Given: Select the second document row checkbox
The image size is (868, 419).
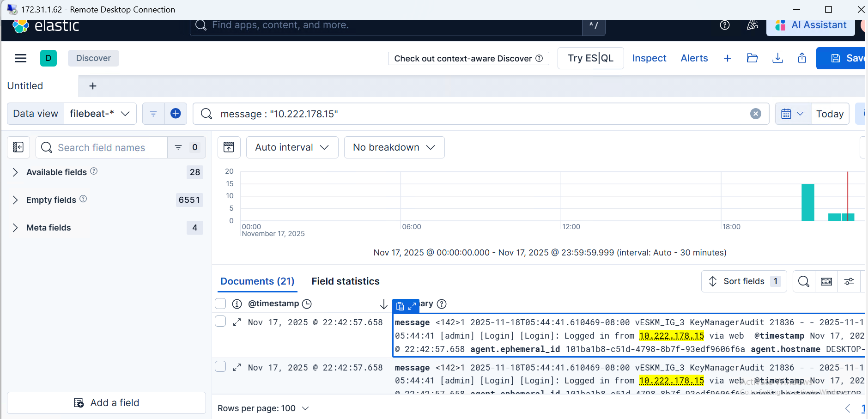Looking at the screenshot, I should [x=220, y=366].
